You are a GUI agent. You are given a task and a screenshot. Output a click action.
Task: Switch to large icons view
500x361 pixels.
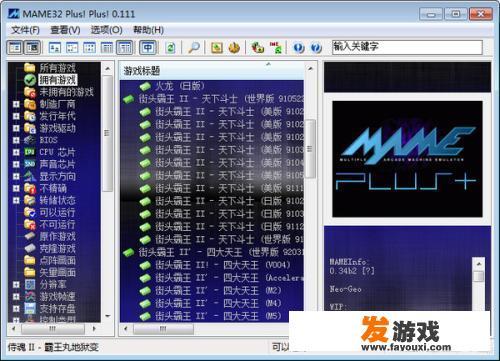click(55, 48)
